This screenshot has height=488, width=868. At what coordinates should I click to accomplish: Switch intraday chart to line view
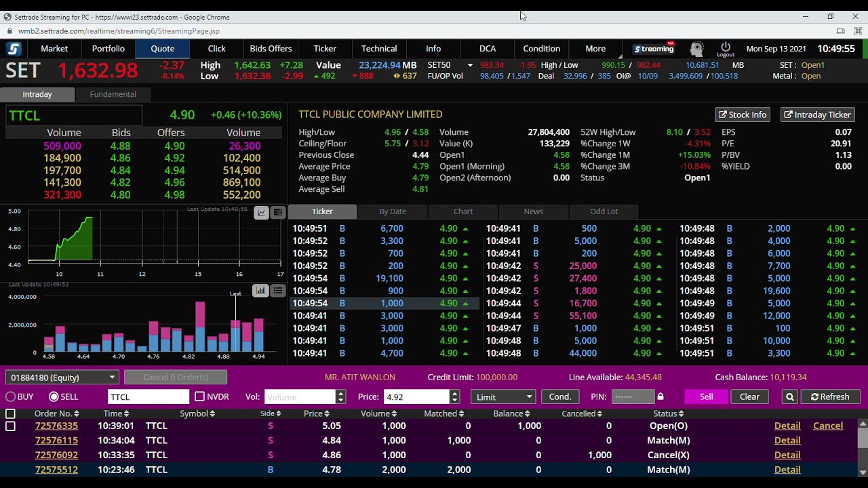click(261, 213)
